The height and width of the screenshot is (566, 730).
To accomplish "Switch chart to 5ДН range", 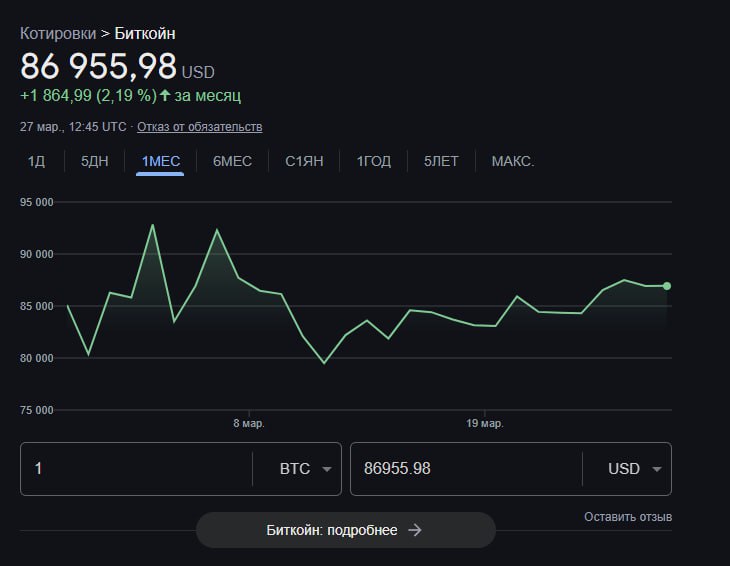I will pos(95,162).
